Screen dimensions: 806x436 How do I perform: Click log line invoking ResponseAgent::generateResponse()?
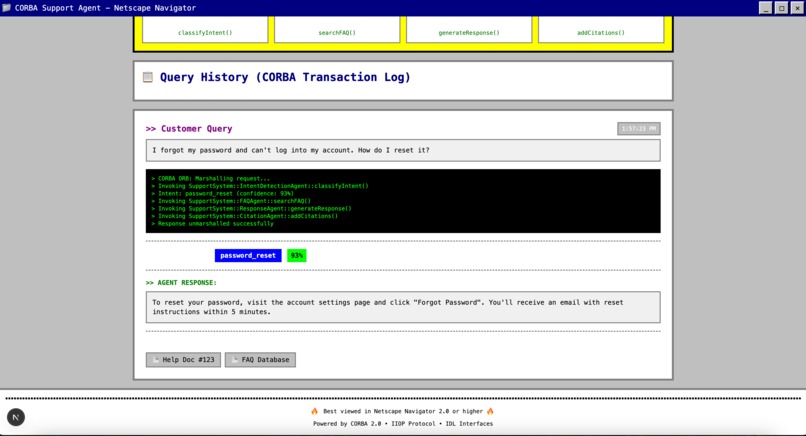coord(251,209)
